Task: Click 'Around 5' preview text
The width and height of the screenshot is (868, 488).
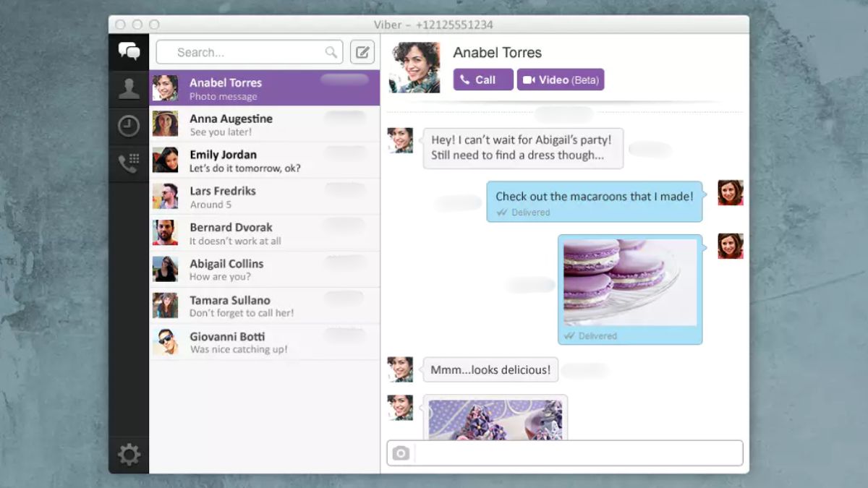Action: (x=210, y=205)
